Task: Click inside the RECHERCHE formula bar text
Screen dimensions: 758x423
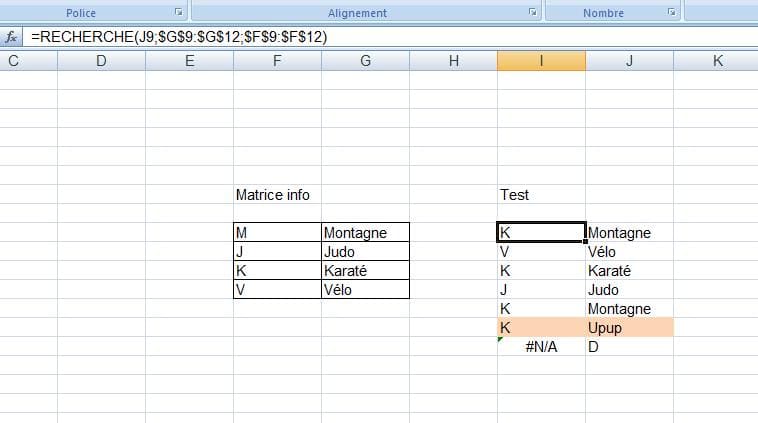Action: point(178,37)
